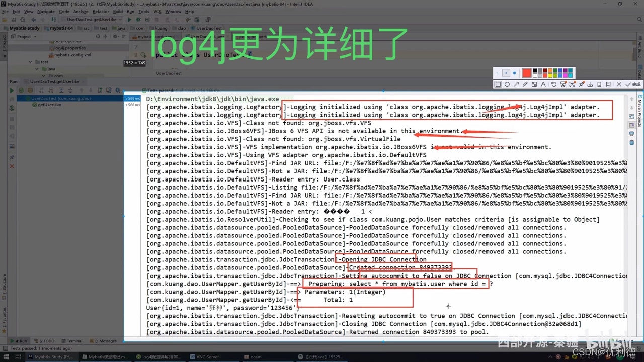Open the Project view dropdown

tap(23, 36)
